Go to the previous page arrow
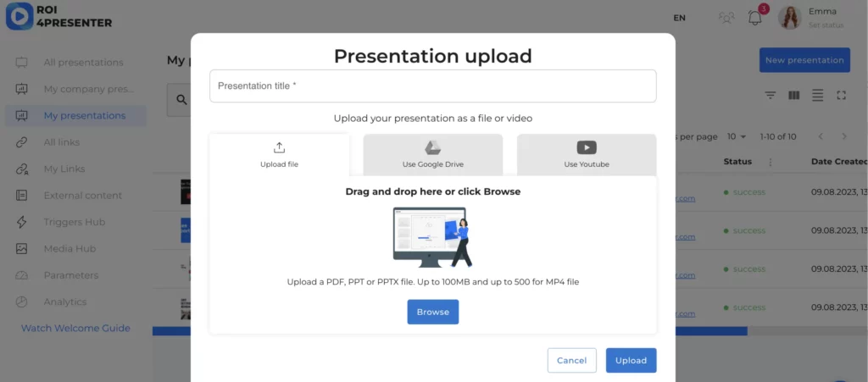Screen dimensions: 868x382 [821, 136]
